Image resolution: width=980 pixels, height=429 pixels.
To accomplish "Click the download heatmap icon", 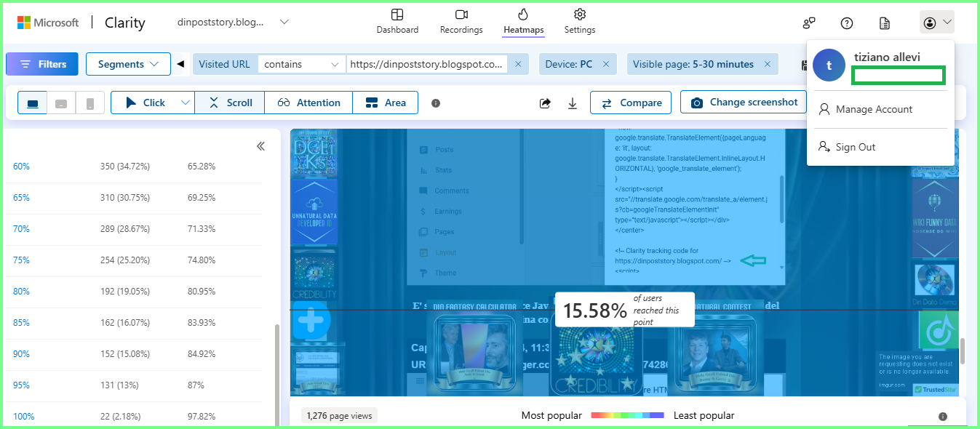I will 573,103.
